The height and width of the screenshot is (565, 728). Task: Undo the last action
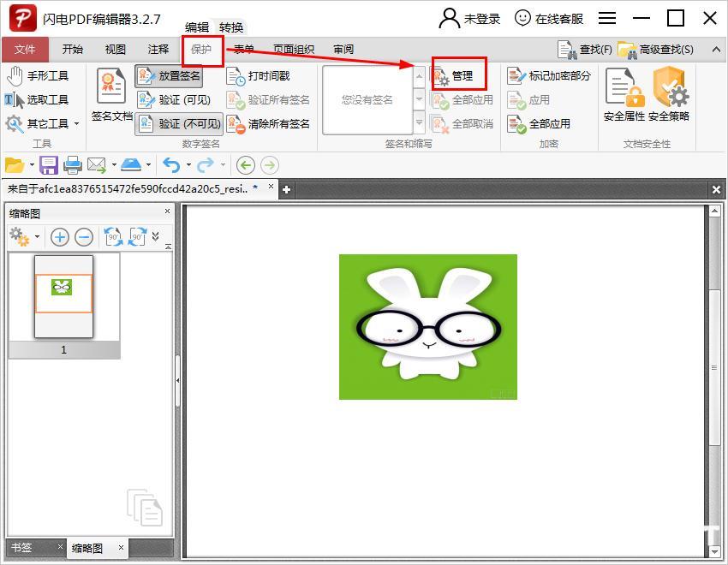click(x=171, y=165)
